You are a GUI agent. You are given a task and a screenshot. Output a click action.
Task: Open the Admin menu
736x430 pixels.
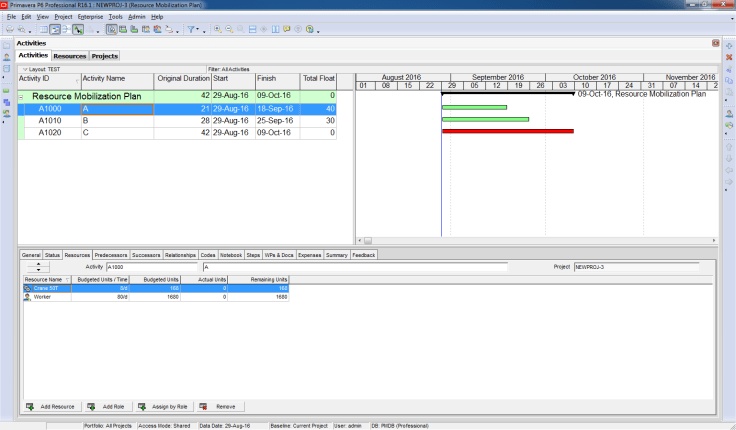pyautogui.click(x=137, y=16)
